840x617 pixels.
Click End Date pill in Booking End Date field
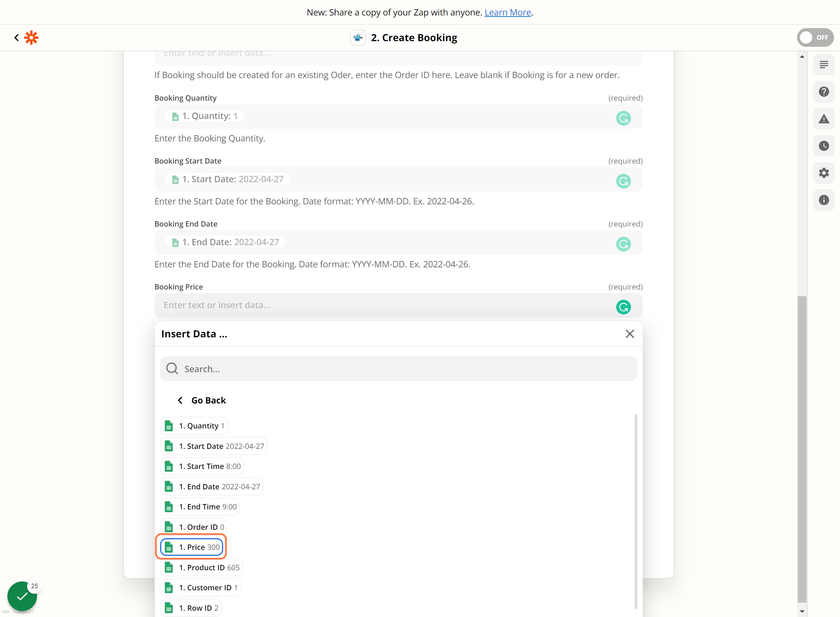[x=225, y=242]
